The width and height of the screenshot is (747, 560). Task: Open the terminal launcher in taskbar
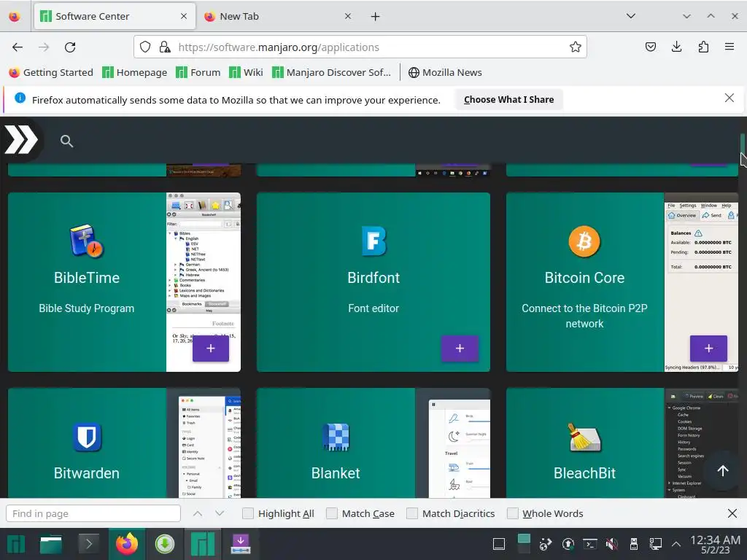(88, 544)
